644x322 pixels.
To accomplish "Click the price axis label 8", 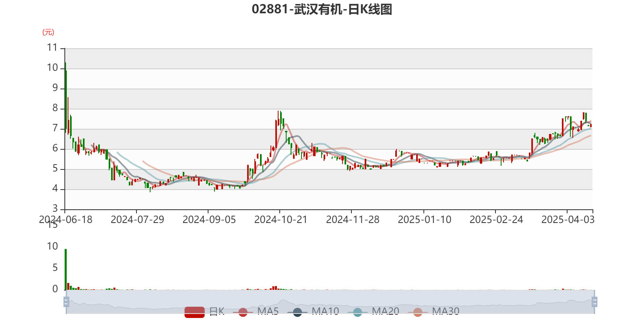I will [55, 108].
